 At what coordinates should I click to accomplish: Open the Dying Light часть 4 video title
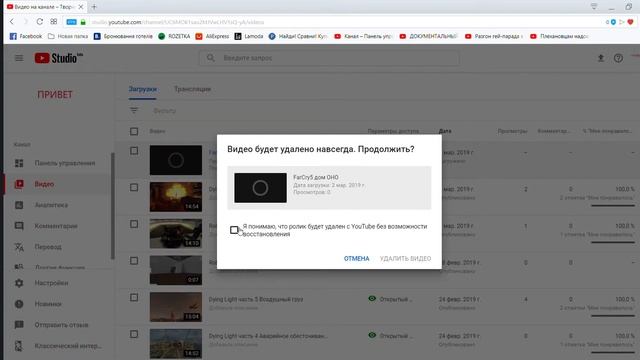pos(268,336)
